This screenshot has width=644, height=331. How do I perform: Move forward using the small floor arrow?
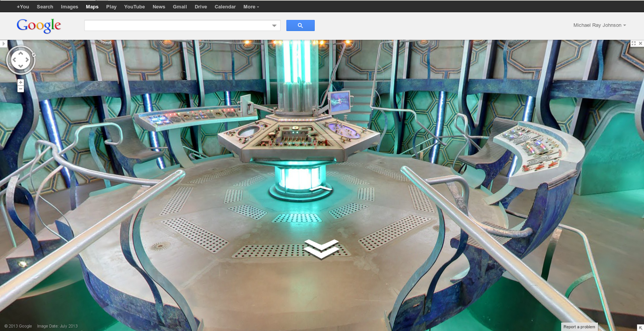point(321,188)
